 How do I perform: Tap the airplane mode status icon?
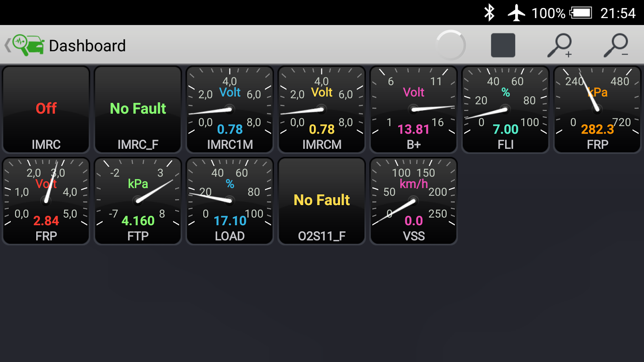point(516,12)
